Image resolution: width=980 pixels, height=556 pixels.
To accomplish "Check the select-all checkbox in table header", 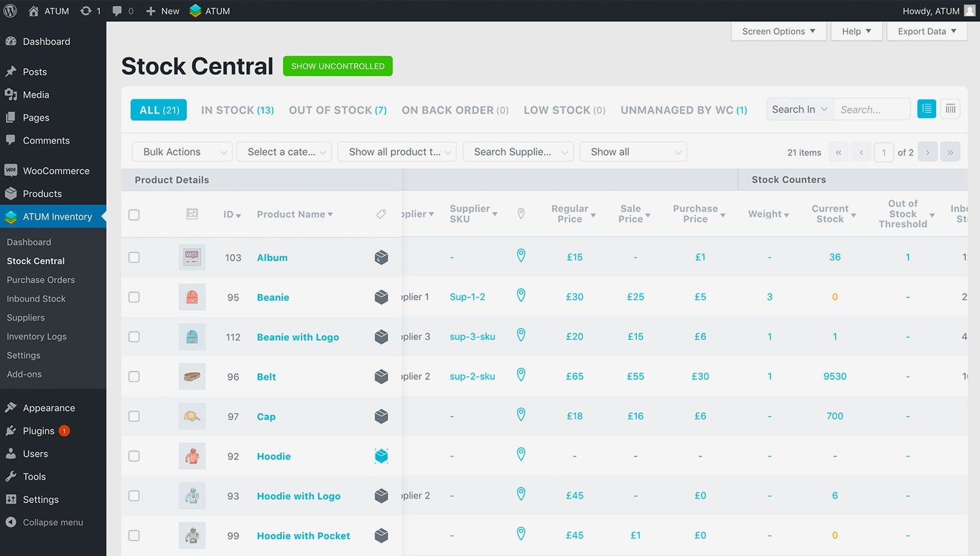I will (x=134, y=215).
